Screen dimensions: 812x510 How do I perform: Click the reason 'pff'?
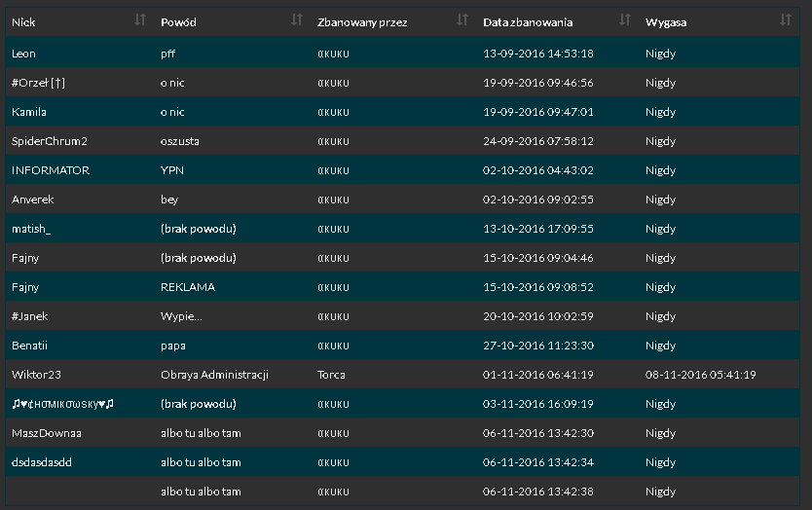click(167, 54)
